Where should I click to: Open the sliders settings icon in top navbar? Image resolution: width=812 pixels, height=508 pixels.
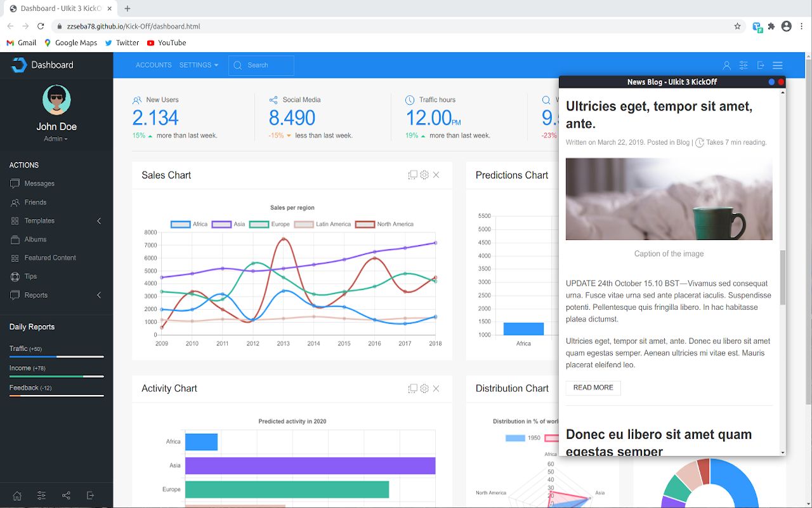click(x=743, y=65)
